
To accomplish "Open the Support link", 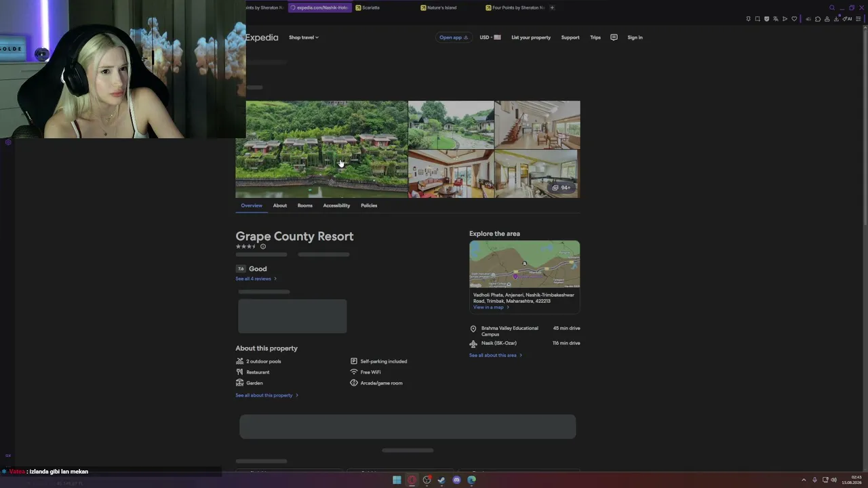I will pyautogui.click(x=570, y=37).
